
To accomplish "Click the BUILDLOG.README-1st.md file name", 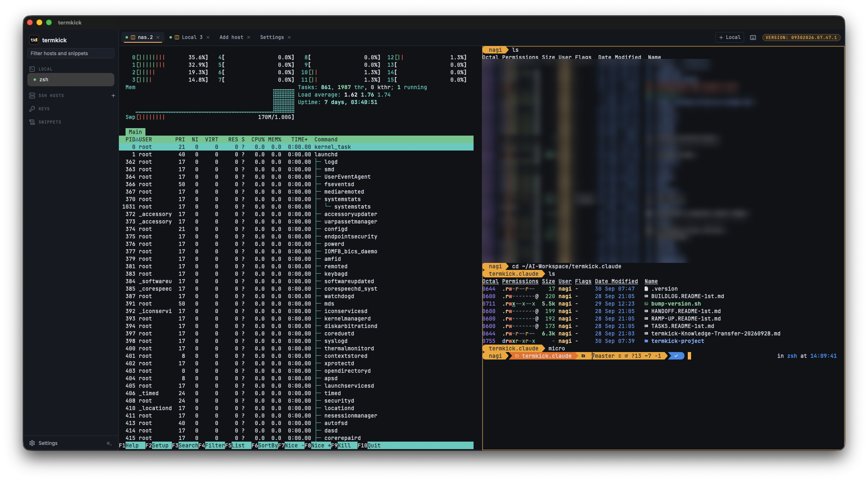I will 687,296.
